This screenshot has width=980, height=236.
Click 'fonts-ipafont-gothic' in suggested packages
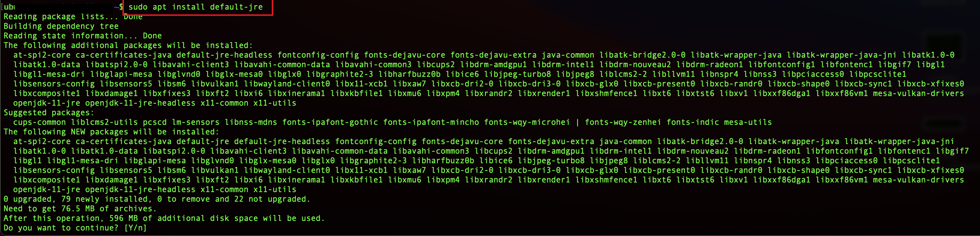tap(330, 122)
